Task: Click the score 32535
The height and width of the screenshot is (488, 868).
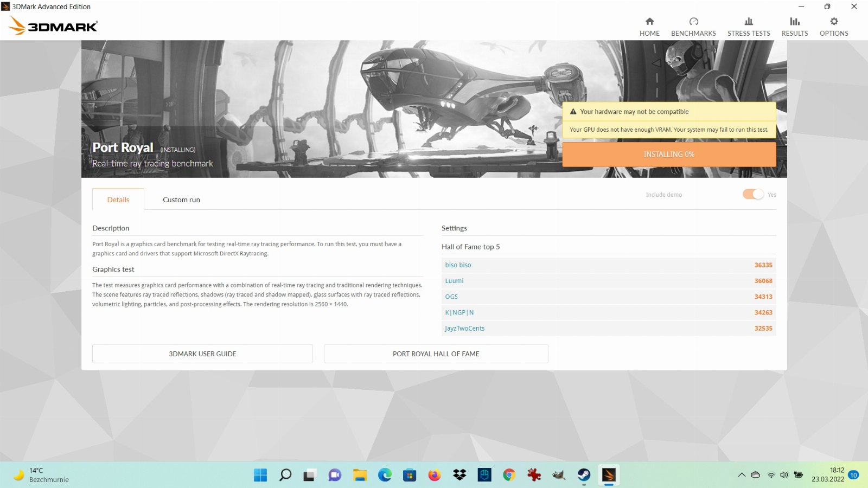Action: 763,328
